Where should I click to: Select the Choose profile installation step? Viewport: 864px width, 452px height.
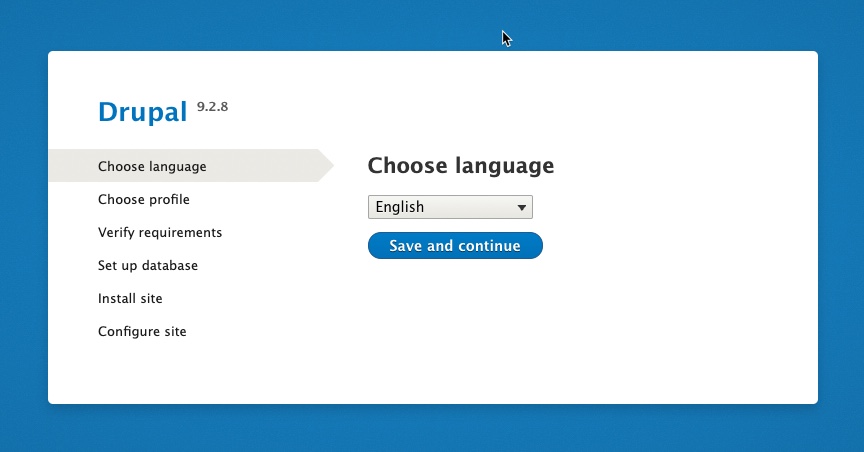tap(144, 199)
